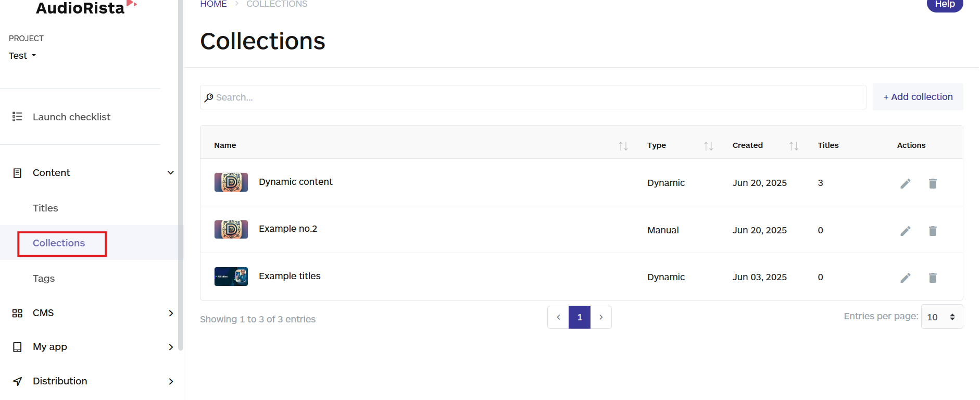Image resolution: width=980 pixels, height=400 pixels.
Task: Sort the table by Created column arrows
Action: tap(794, 146)
